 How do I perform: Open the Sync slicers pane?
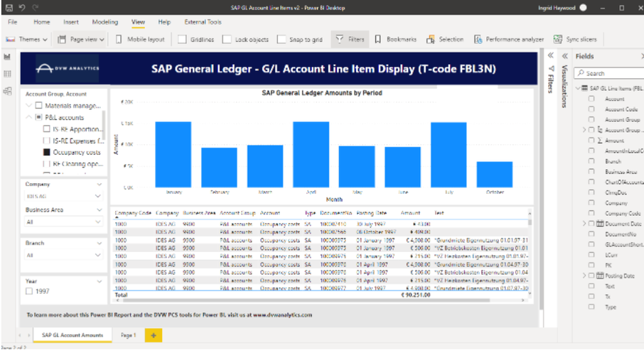pyautogui.click(x=575, y=40)
